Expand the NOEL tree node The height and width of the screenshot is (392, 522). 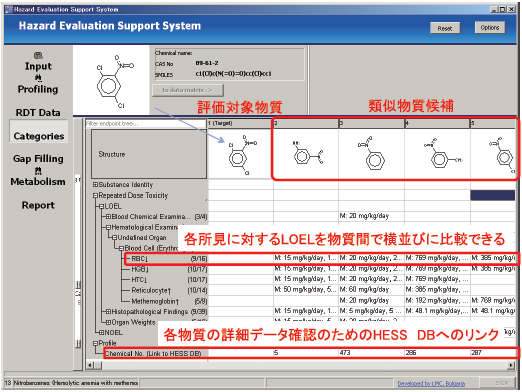tap(102, 332)
